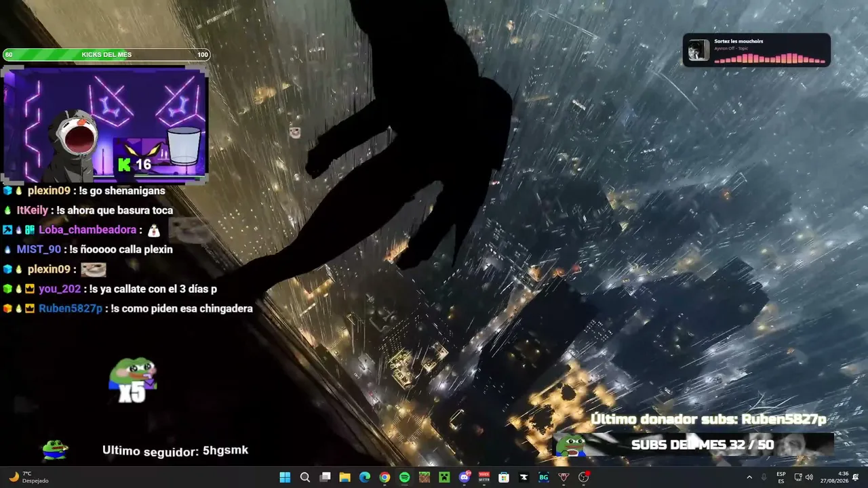This screenshot has height=488, width=868.
Task: Open the BG taskbar app
Action: point(544,477)
